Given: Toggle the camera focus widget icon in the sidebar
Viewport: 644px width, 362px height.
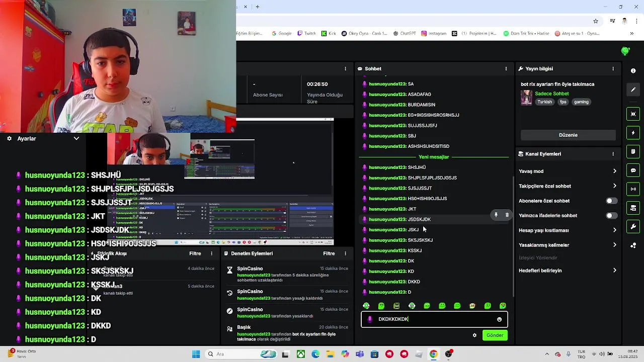Looking at the screenshot, I should pos(633,114).
